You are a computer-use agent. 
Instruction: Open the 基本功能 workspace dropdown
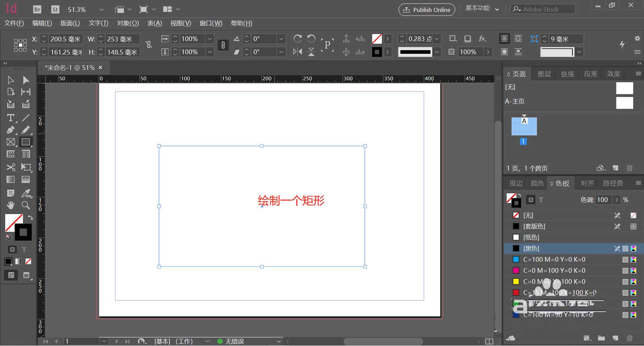[x=482, y=9]
